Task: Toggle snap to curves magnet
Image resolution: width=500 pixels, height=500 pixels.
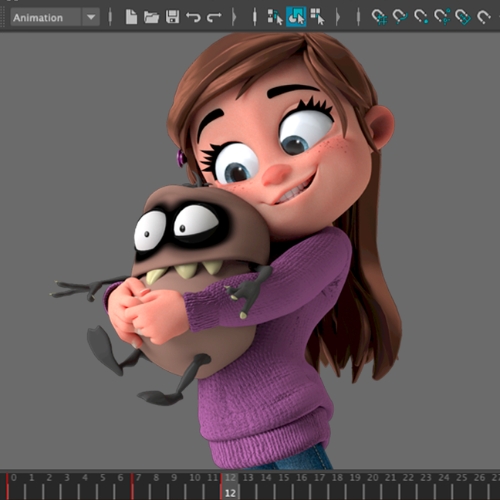Action: click(400, 17)
